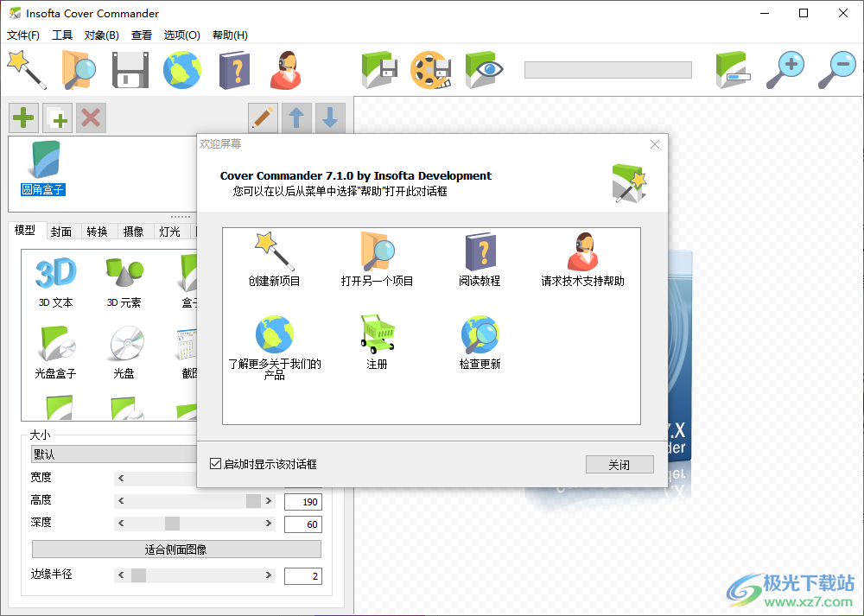Image resolution: width=864 pixels, height=616 pixels.
Task: Open 对象(B) menu
Action: [101, 35]
